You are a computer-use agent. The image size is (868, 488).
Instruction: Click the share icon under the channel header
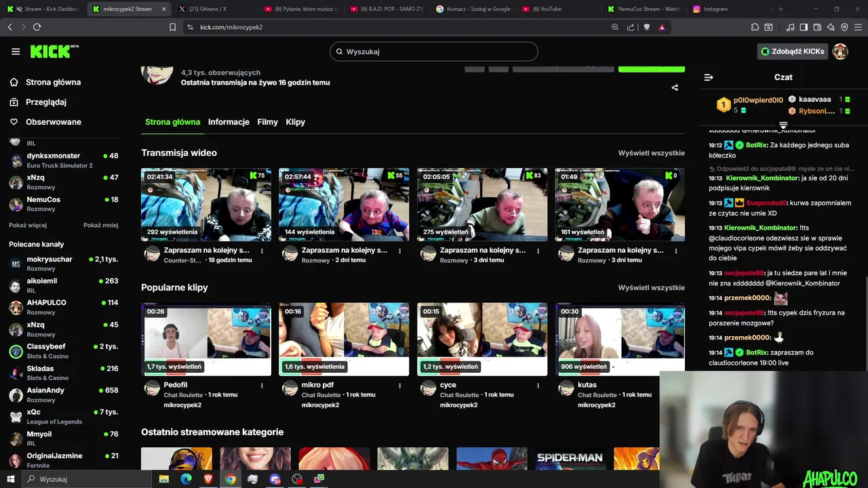(675, 87)
